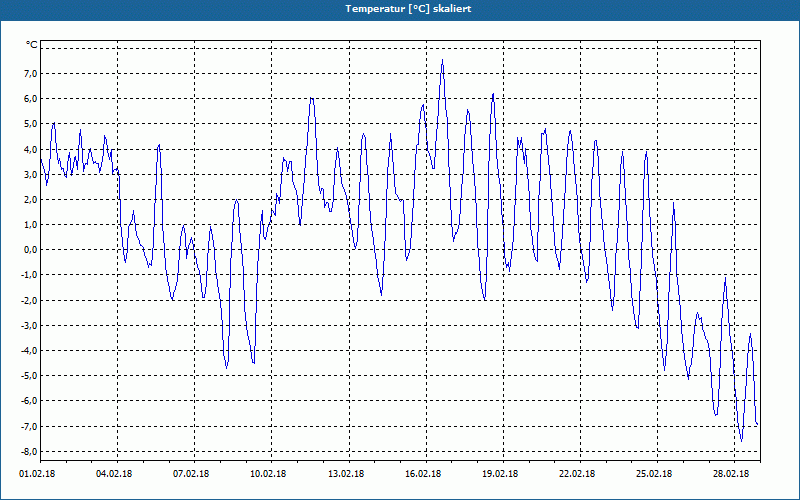
Task: Click the -6,0 y-axis label
Action: coord(30,401)
